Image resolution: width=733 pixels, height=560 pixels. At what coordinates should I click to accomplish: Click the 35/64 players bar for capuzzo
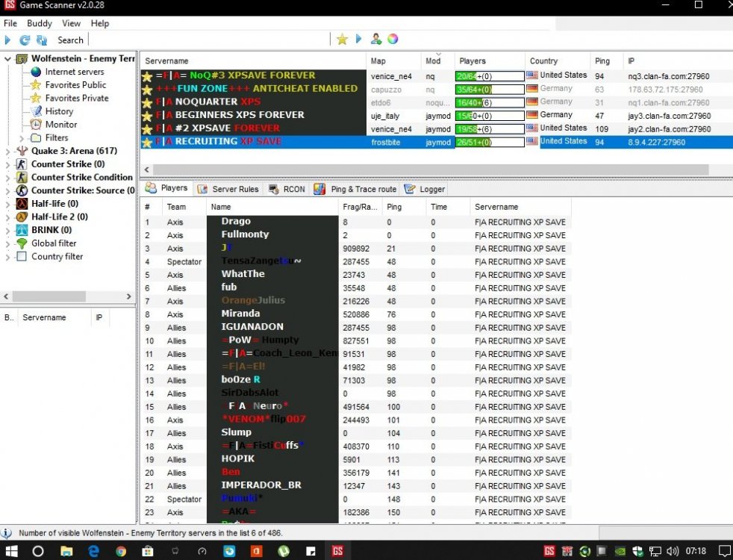point(490,90)
